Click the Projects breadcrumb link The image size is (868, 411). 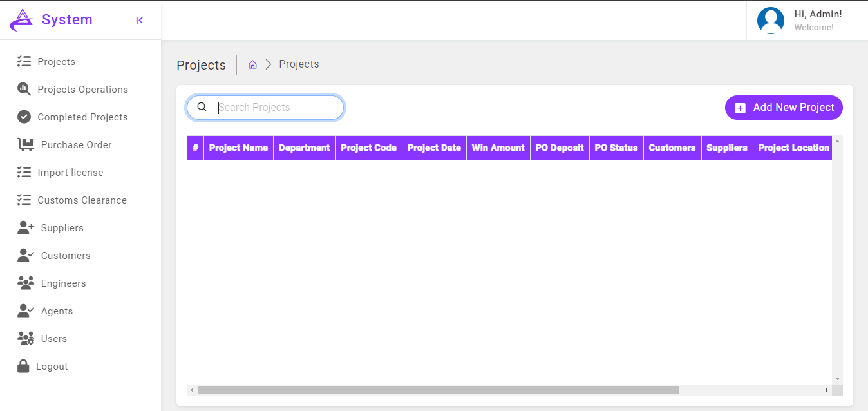click(299, 64)
